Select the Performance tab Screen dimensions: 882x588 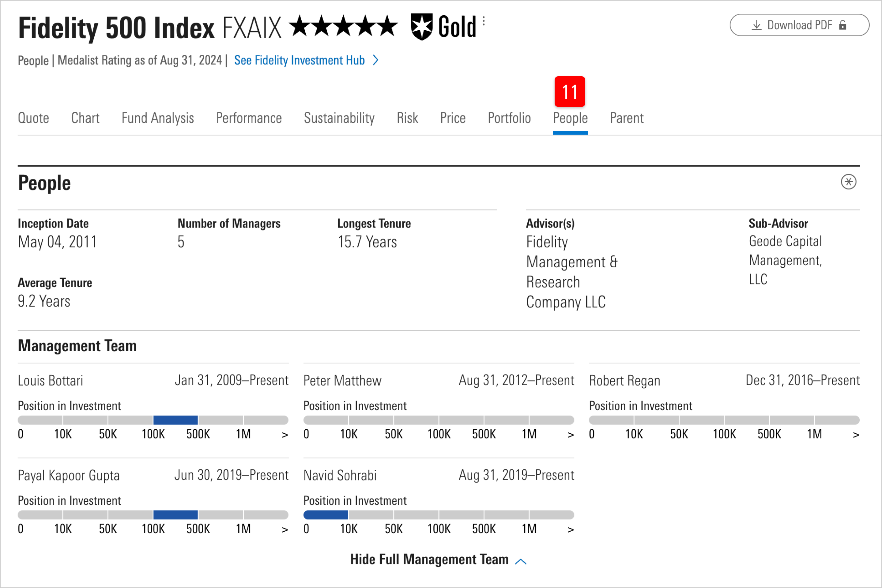249,118
